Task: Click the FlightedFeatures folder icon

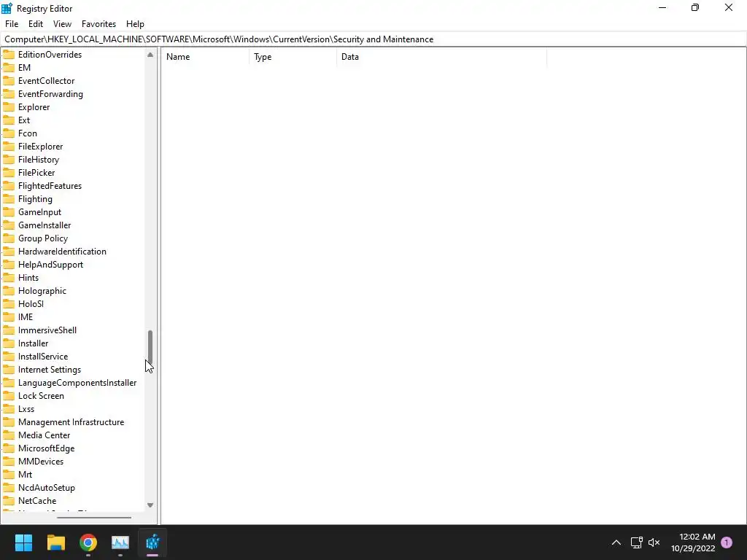Action: (9, 186)
